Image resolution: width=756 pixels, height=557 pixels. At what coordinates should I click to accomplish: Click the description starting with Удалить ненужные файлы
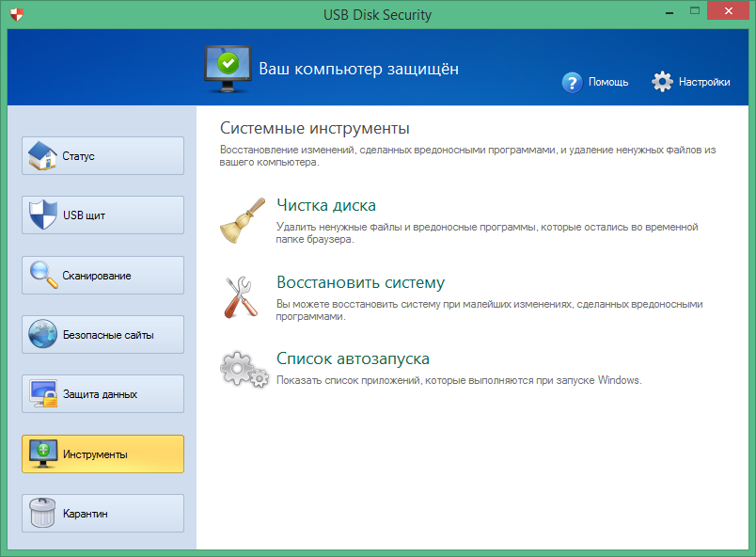(487, 233)
